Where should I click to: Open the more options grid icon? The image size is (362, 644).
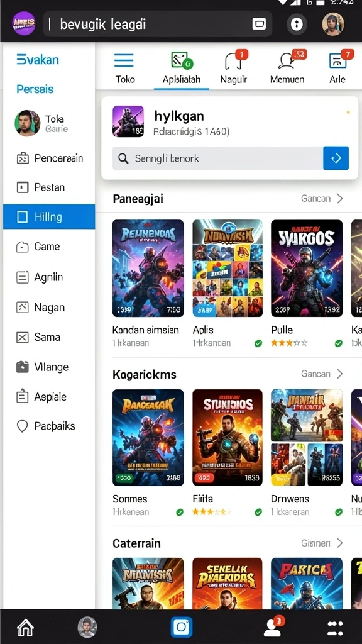(x=335, y=628)
